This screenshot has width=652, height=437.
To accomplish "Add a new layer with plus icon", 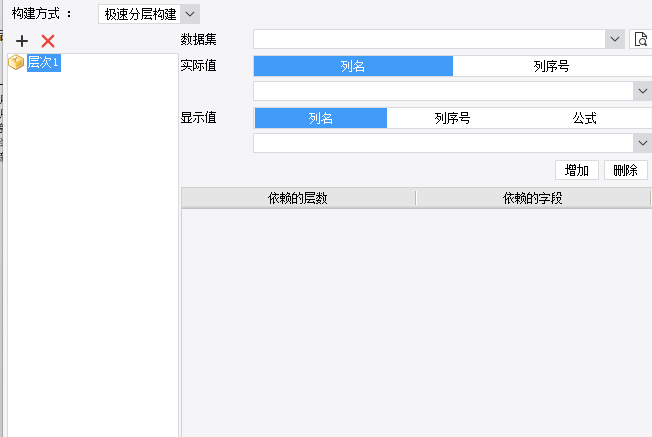I will [x=22, y=41].
